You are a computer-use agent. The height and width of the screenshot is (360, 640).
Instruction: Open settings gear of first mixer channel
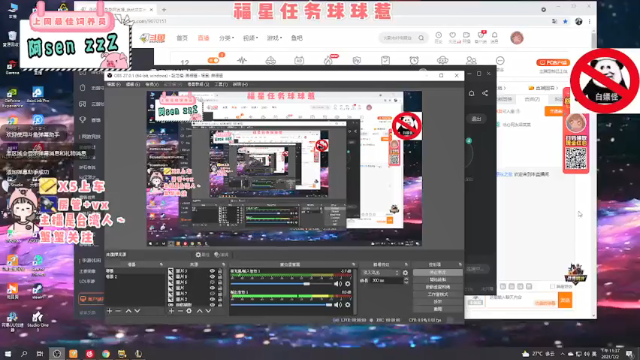tap(348, 284)
